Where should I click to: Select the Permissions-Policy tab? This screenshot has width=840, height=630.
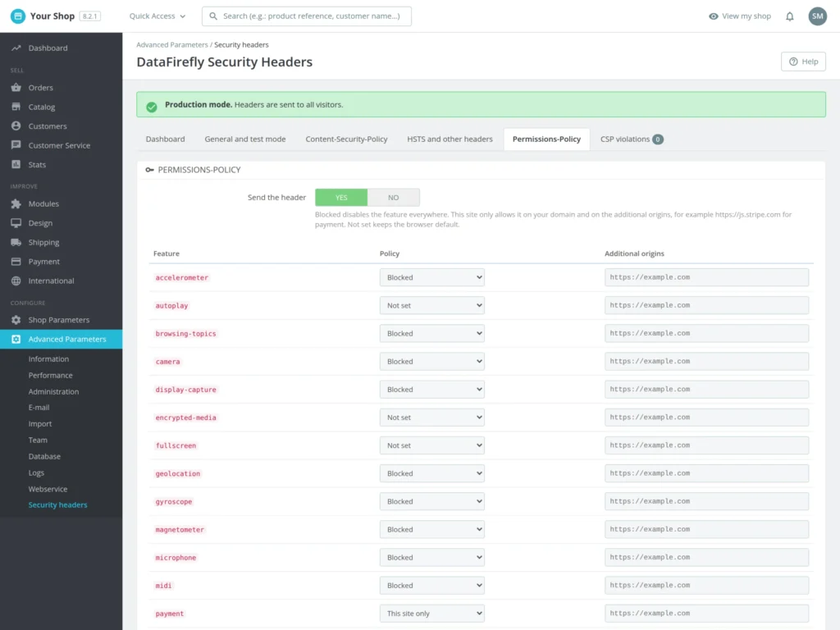tap(546, 139)
